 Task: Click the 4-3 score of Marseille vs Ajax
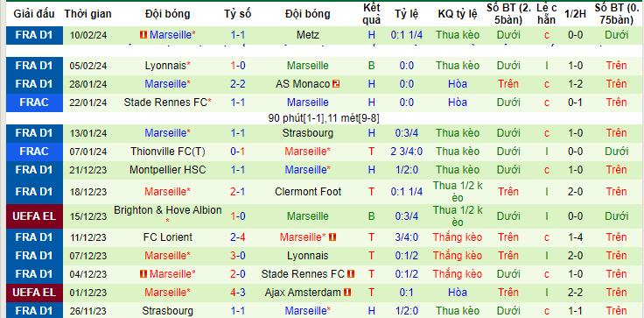(238, 293)
